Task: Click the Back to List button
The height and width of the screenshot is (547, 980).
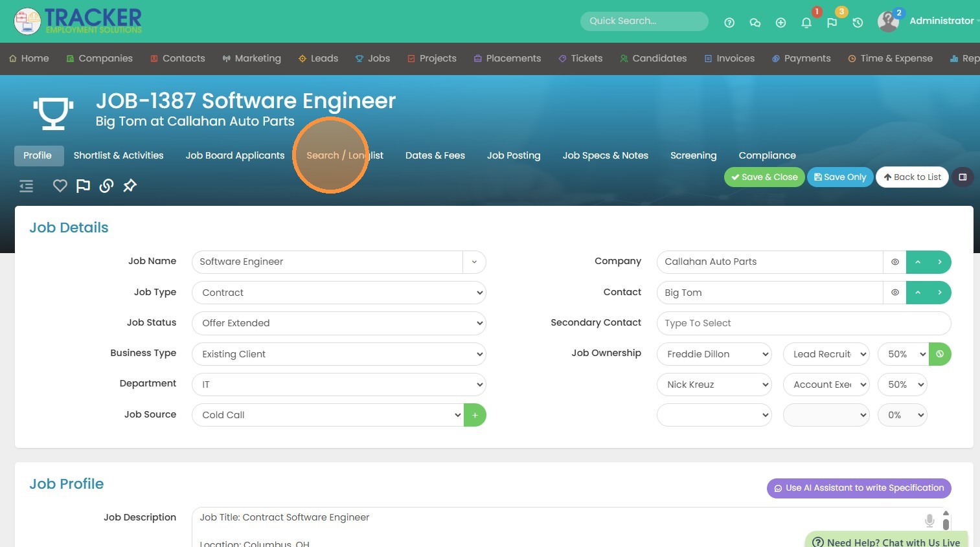Action: click(912, 177)
